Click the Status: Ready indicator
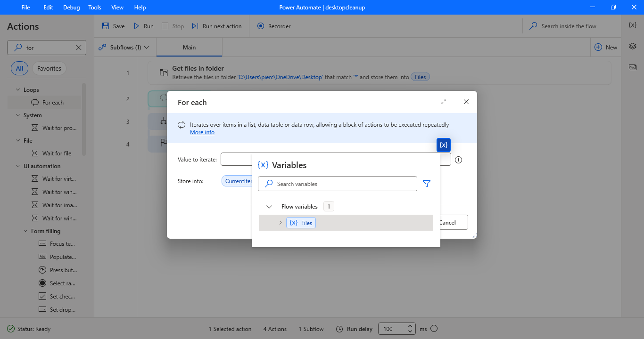The width and height of the screenshot is (644, 339). pos(29,329)
